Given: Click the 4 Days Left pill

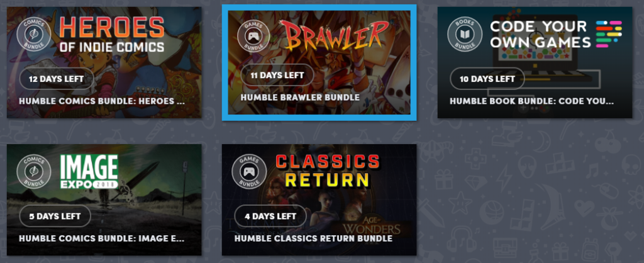Looking at the screenshot, I should [x=270, y=216].
